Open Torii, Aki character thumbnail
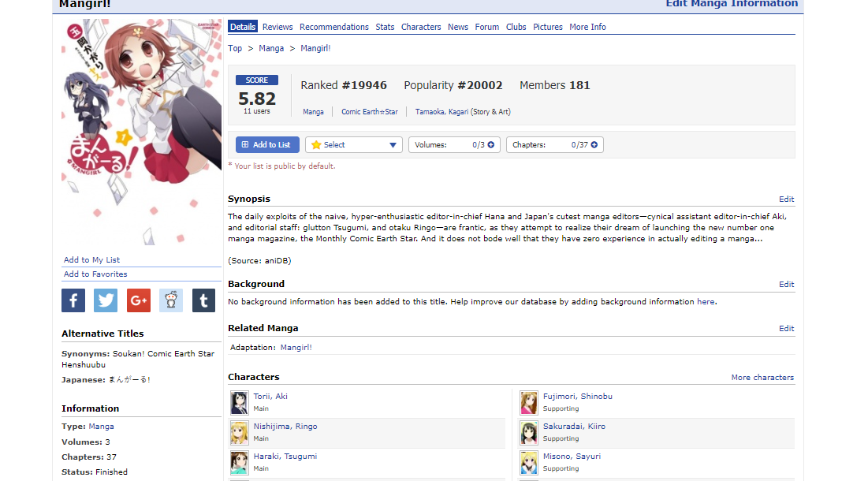The width and height of the screenshot is (868, 481). coord(240,402)
